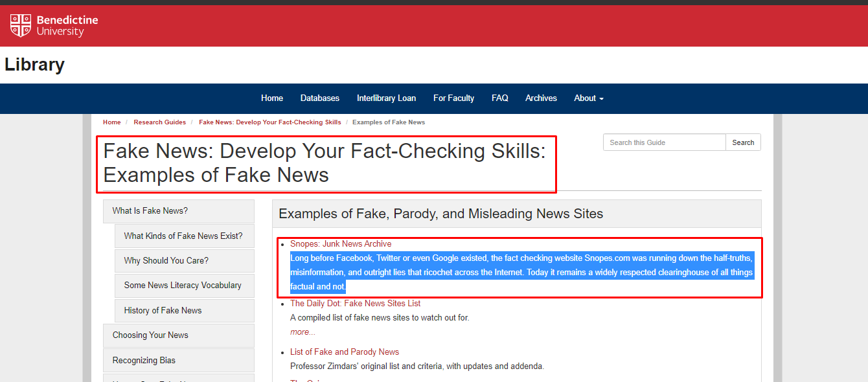Open List of Fake and Parody News link
The image size is (868, 382).
pyautogui.click(x=345, y=352)
